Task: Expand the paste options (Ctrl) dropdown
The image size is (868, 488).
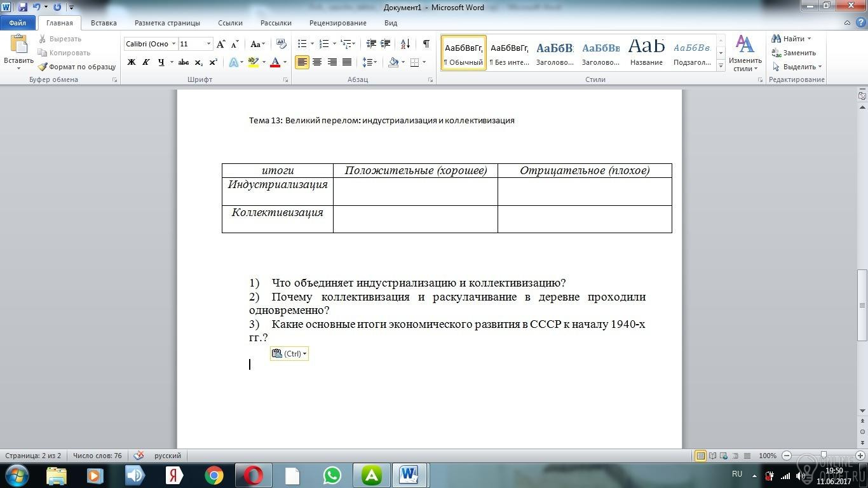Action: click(305, 354)
